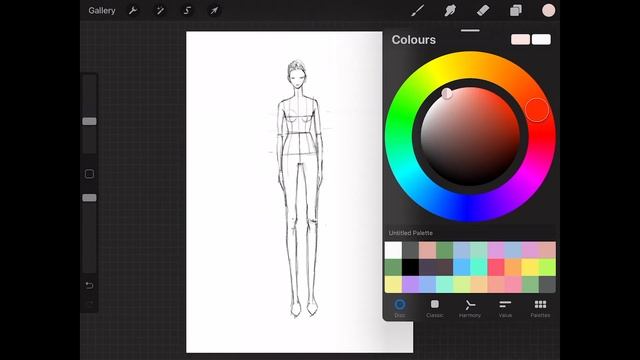Viewport: 640px width, 360px height.
Task: Tap the Colours panel drag handle
Action: coord(470,30)
